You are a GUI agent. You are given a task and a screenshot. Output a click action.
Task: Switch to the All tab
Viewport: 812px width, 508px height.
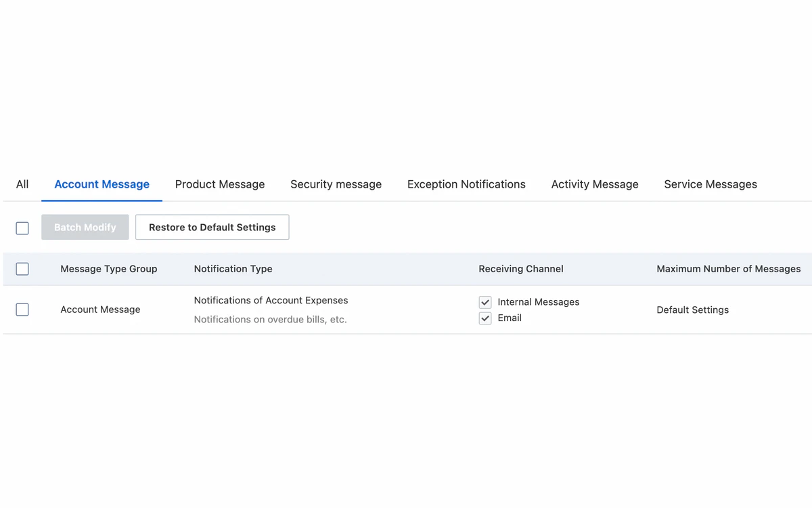22,184
